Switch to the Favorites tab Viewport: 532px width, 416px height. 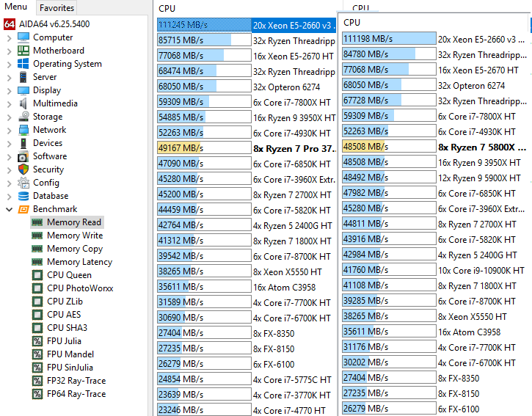coord(57,8)
